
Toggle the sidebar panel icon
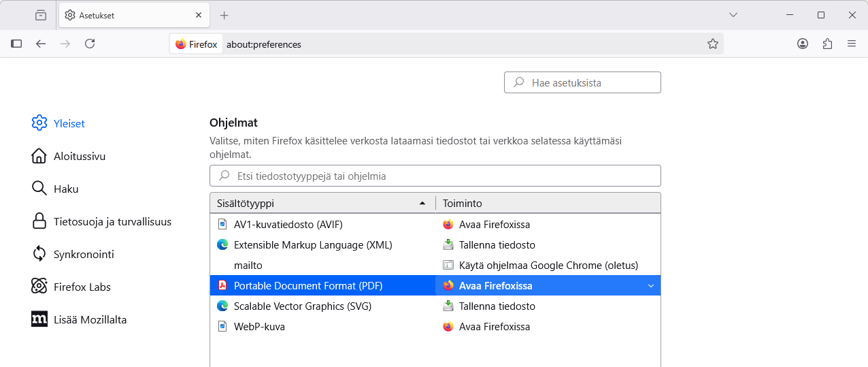16,44
